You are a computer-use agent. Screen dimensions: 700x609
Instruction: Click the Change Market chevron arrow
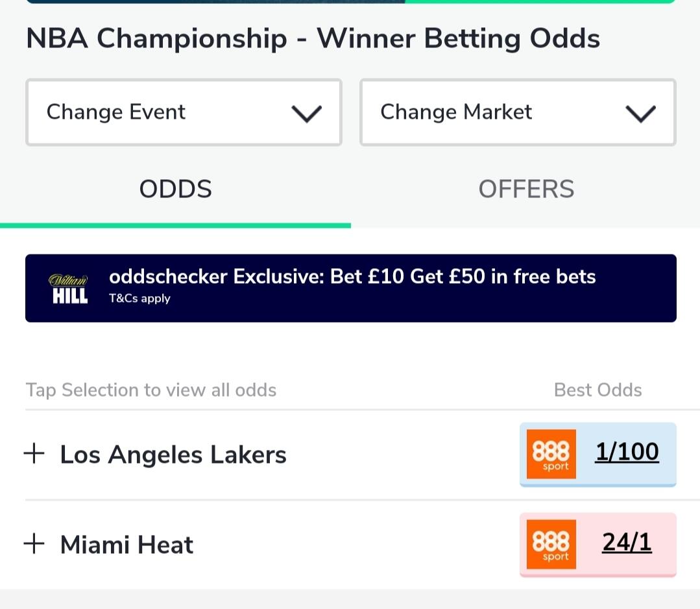point(640,114)
